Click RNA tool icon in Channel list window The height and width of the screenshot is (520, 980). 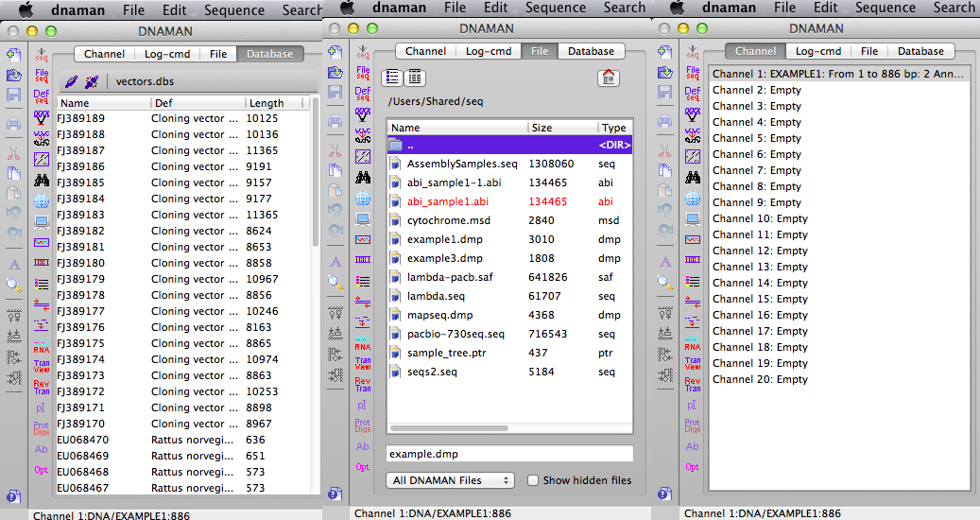coord(693,344)
